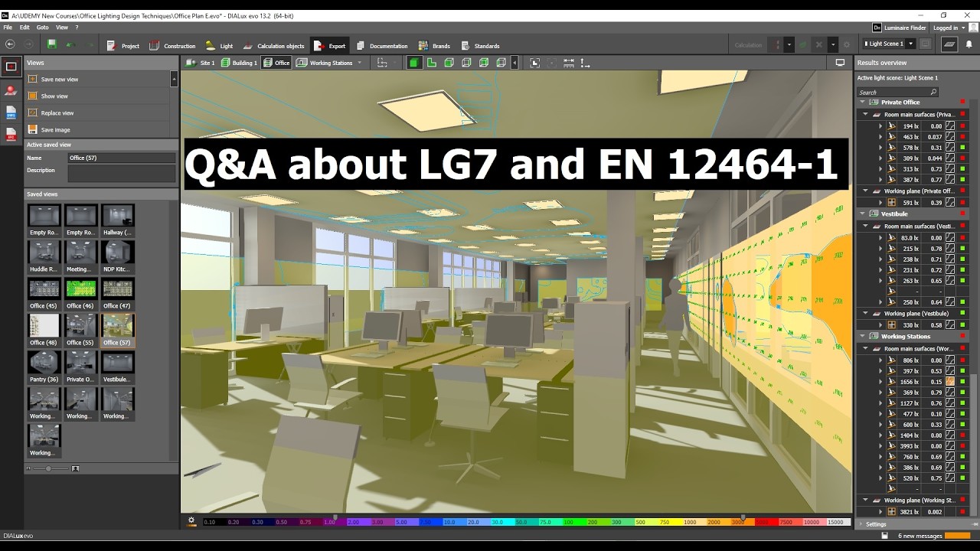Expand the 591 lx working plane row

[x=880, y=202]
